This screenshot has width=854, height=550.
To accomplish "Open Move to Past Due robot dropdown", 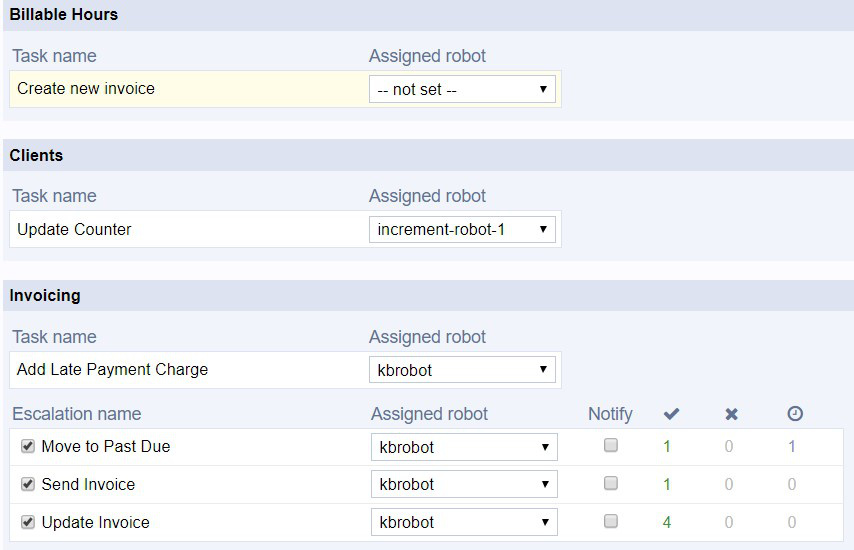I will click(x=464, y=447).
